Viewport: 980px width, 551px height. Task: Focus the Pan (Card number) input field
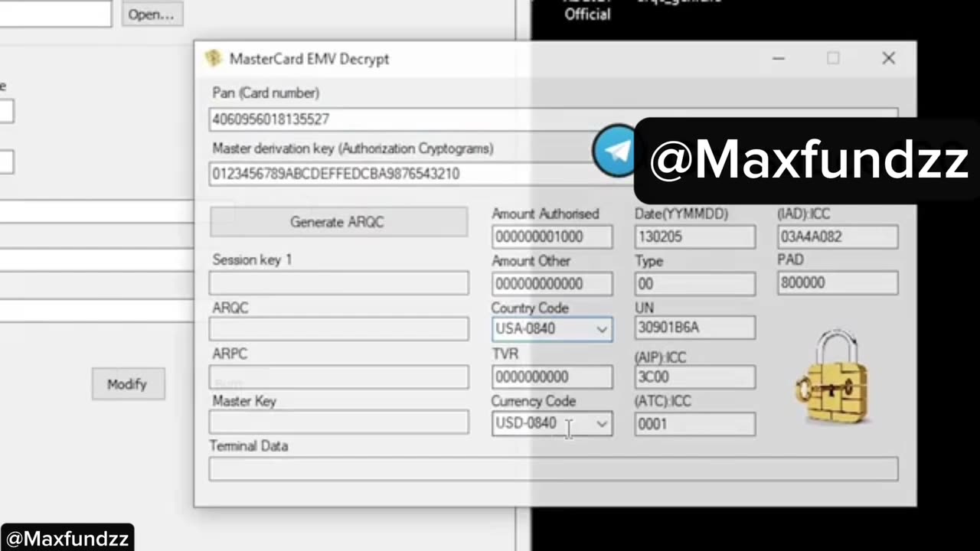554,119
